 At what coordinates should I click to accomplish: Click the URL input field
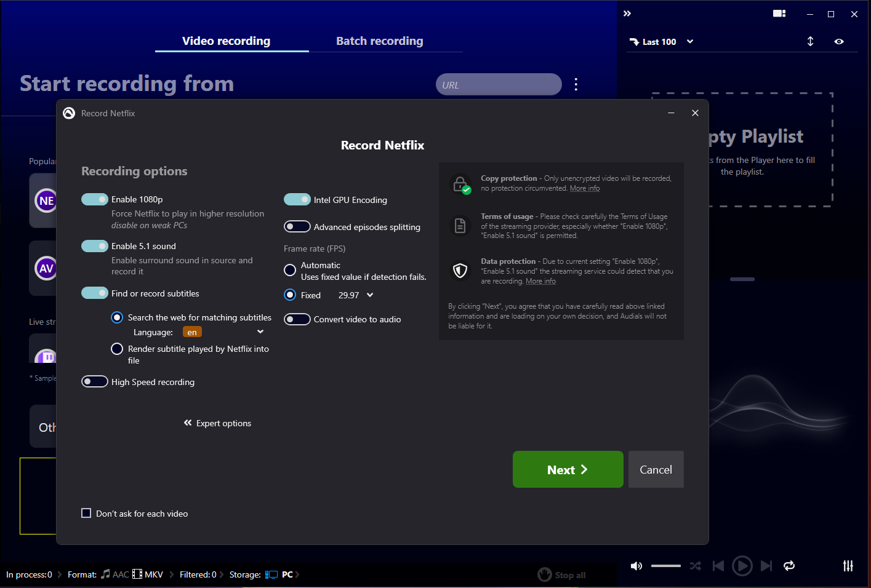click(x=499, y=85)
